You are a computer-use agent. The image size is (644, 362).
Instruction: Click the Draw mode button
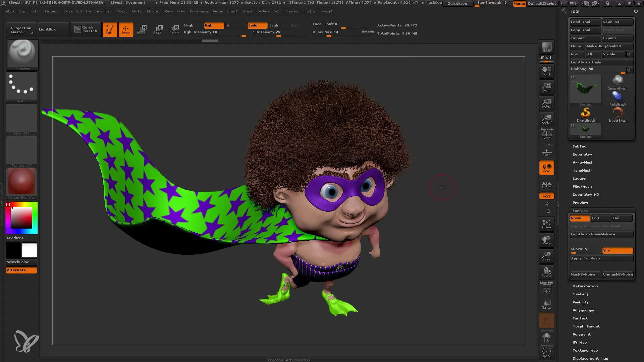(125, 29)
